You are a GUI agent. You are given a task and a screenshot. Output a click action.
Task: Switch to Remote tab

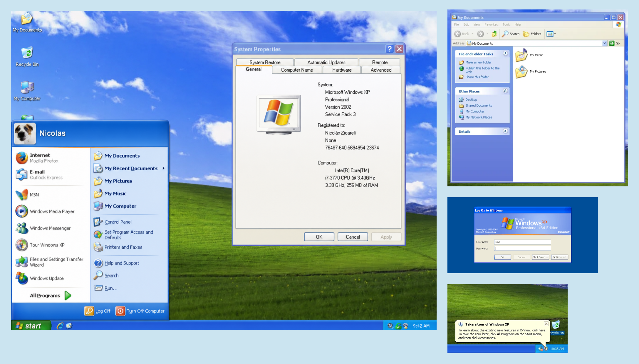coord(380,62)
